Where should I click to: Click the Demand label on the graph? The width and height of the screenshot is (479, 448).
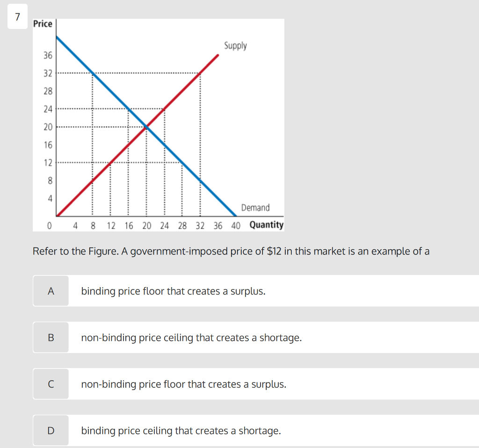point(255,208)
